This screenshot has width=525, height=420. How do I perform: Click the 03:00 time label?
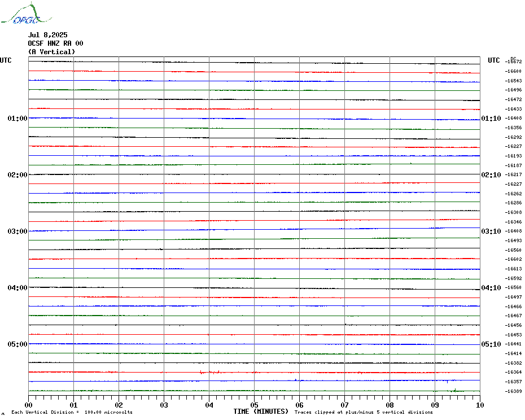(17, 231)
